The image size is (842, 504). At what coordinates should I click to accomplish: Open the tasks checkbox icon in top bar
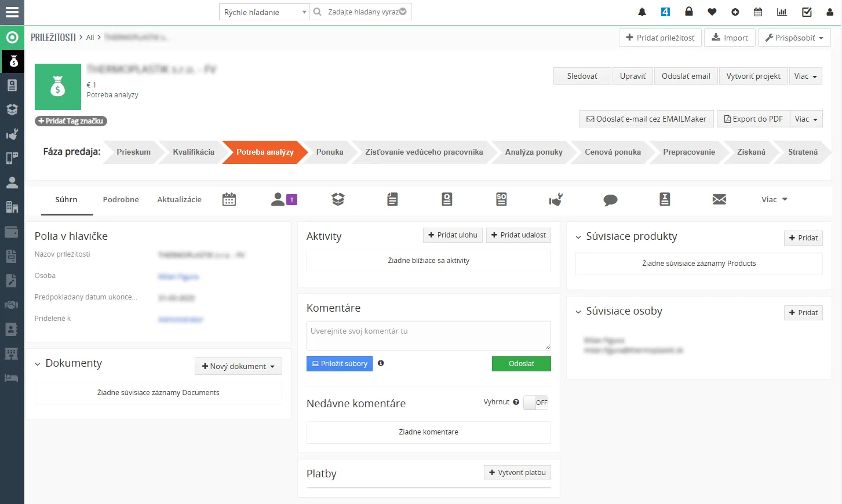pyautogui.click(x=807, y=12)
